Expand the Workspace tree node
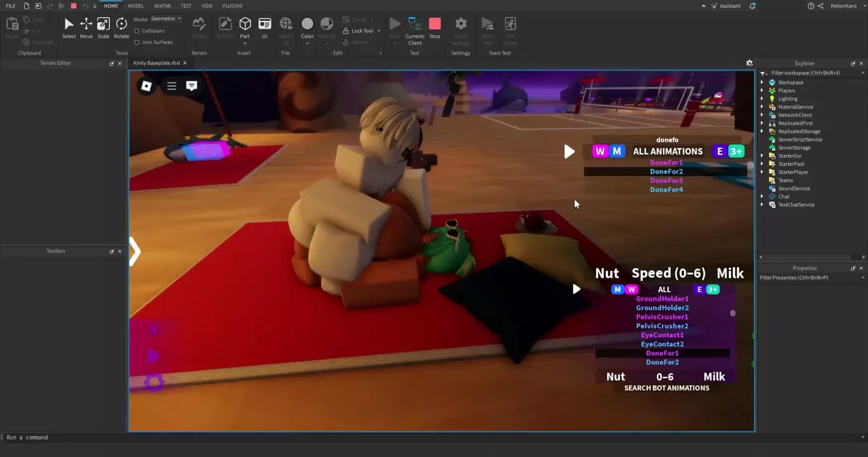The image size is (868, 457). click(x=763, y=83)
